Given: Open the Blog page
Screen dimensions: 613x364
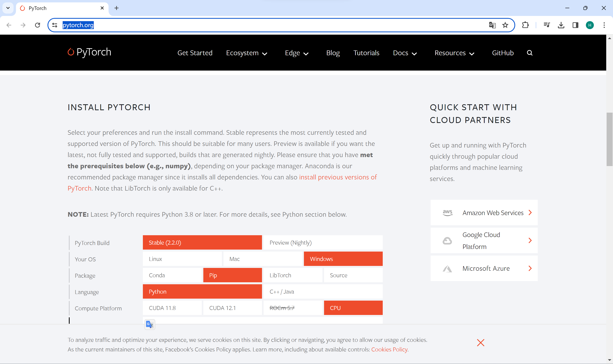Looking at the screenshot, I should 333,53.
